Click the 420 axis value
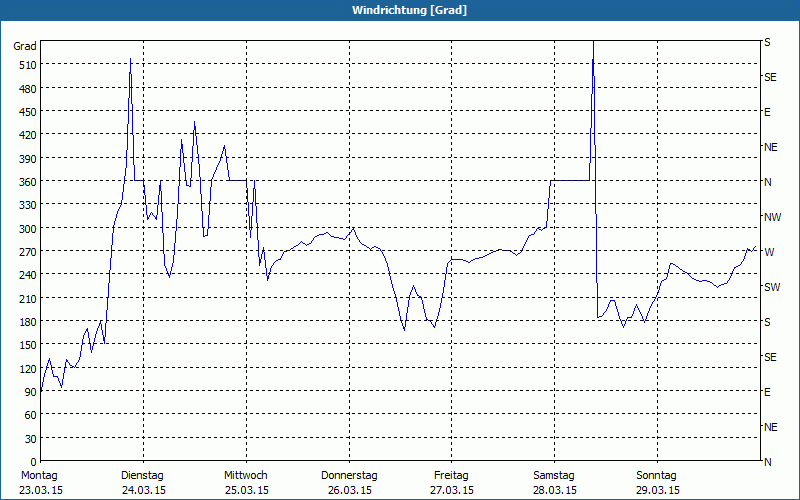The image size is (800, 500). pos(28,136)
